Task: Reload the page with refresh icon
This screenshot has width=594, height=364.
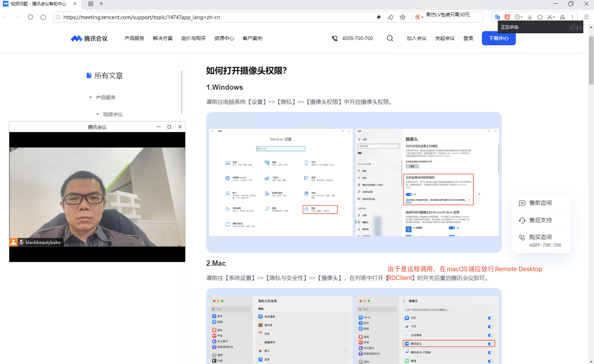Action: [30, 17]
